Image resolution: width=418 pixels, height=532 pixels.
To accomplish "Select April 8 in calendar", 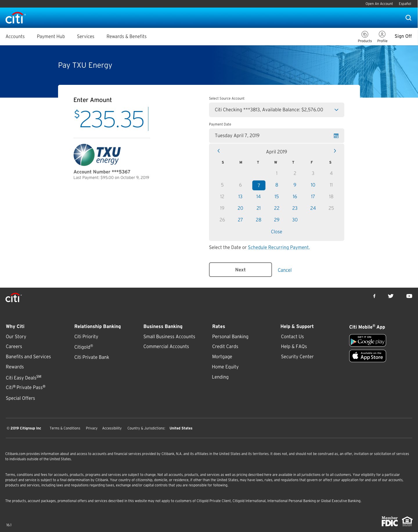I will 277,185.
